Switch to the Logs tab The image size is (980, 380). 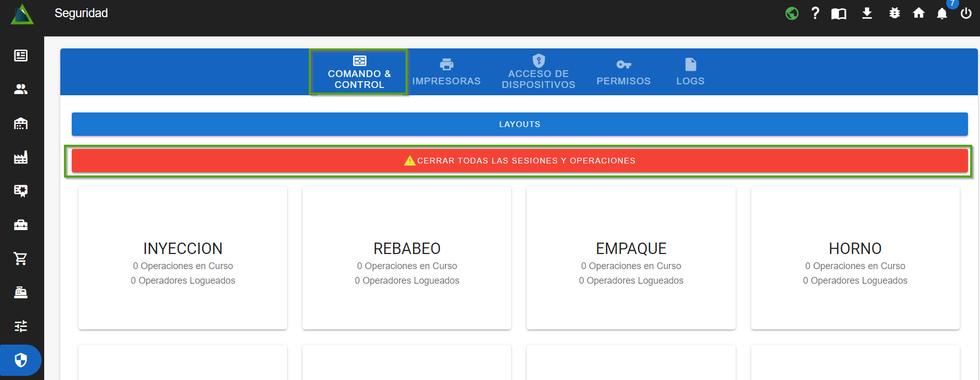[690, 72]
